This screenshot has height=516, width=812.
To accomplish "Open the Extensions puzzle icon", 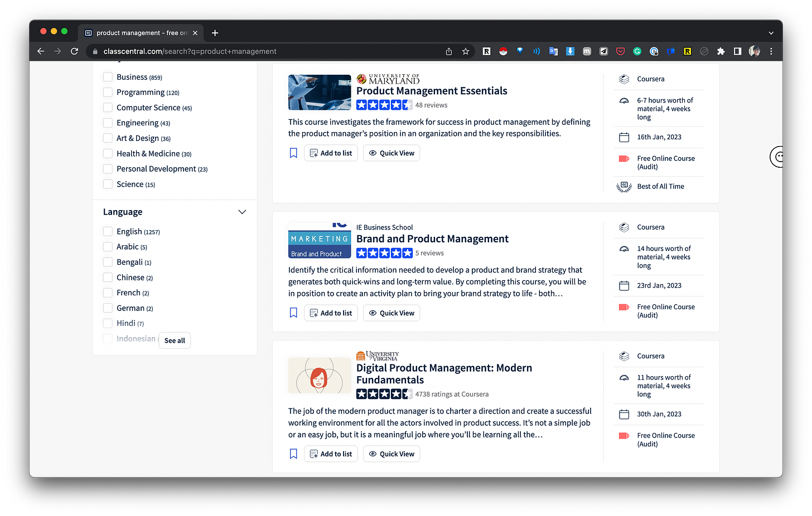I will click(721, 51).
